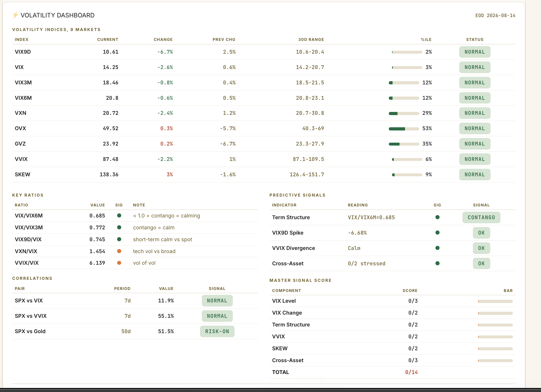The image size is (541, 392).
Task: Click the VIX Level score bar
Action: click(495, 302)
